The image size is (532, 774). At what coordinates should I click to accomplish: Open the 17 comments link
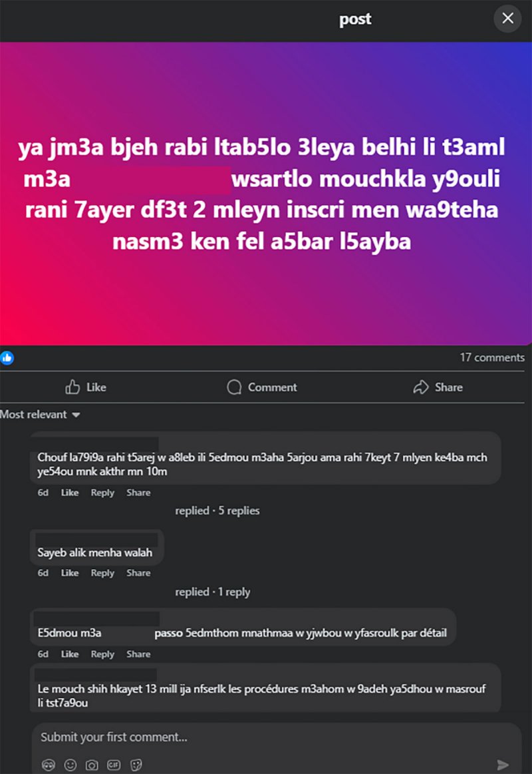(x=492, y=357)
